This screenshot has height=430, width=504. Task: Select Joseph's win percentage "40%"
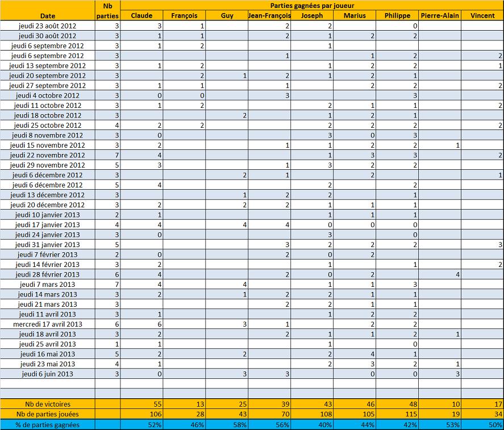click(312, 425)
